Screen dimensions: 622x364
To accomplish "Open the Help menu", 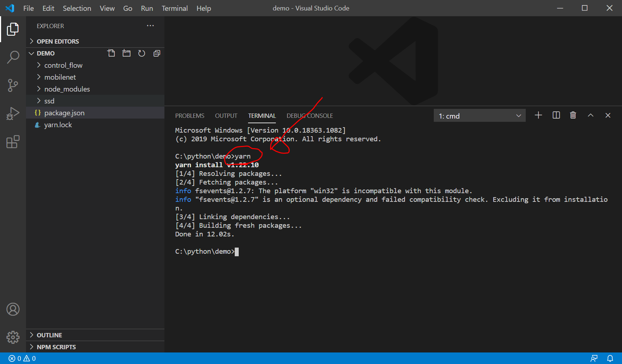I will [x=204, y=8].
